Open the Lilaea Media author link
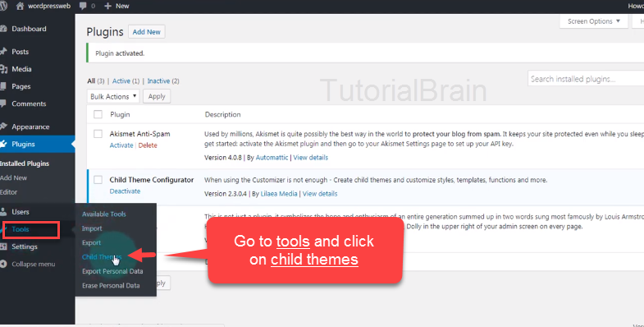The height and width of the screenshot is (327, 644). click(x=279, y=194)
